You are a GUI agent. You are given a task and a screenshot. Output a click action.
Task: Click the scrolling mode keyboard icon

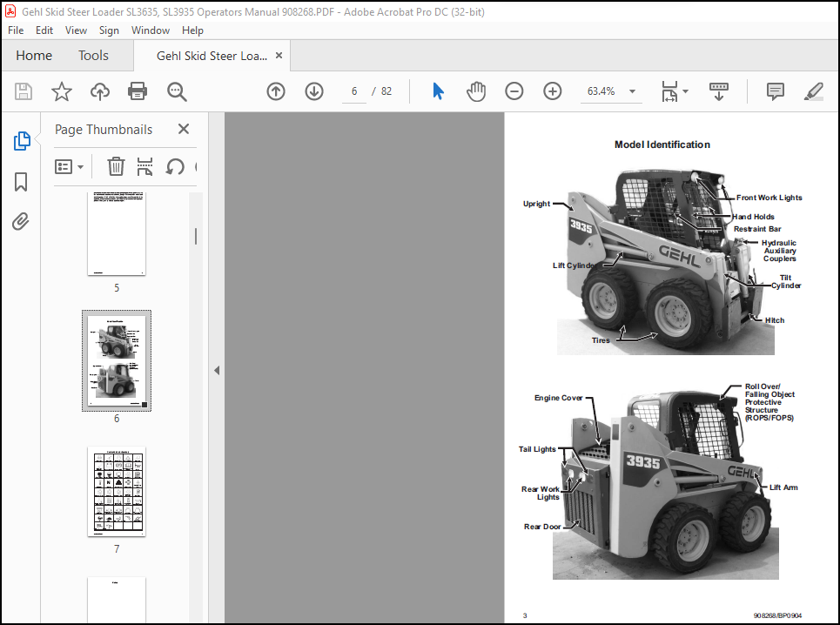pyautogui.click(x=718, y=91)
